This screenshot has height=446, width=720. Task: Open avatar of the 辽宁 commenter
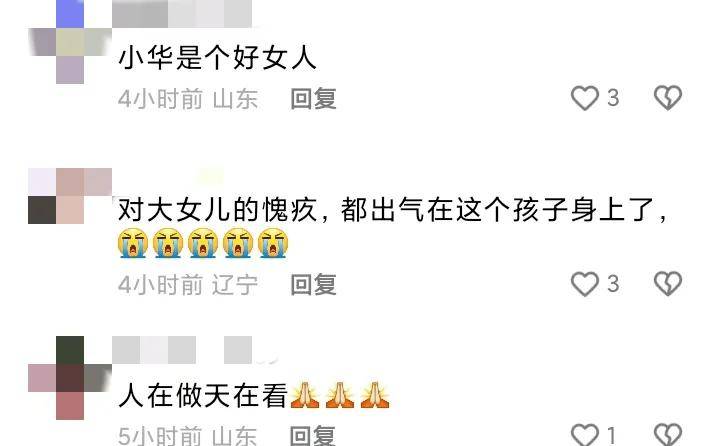[x=70, y=196]
